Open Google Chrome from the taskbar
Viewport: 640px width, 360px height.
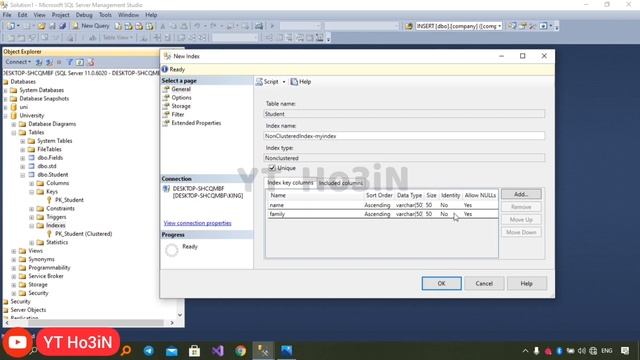[x=240, y=351]
